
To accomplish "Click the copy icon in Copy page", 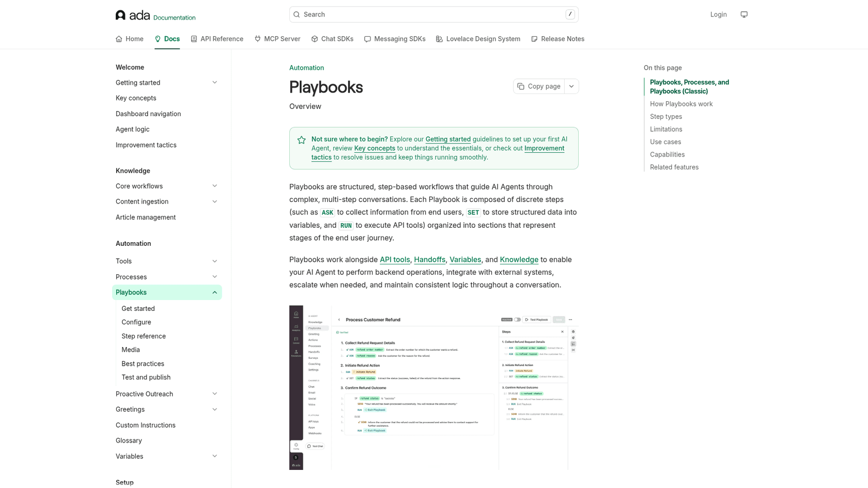I will click(x=521, y=86).
